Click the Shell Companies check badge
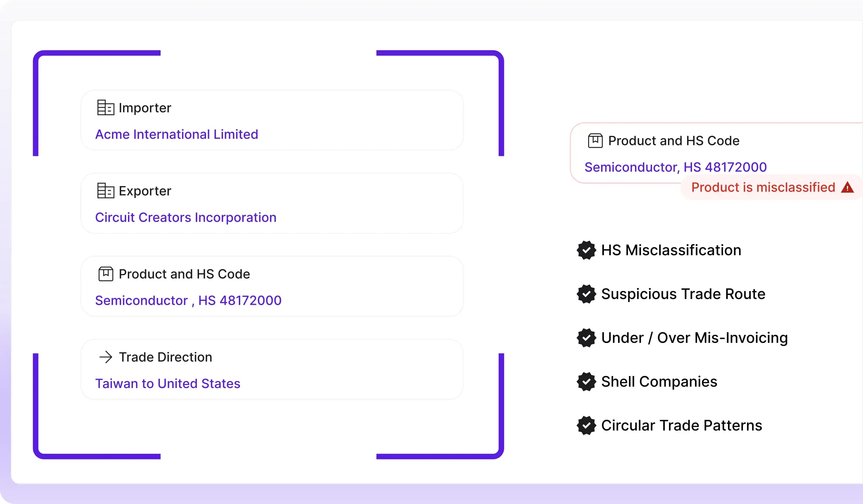The width and height of the screenshot is (863, 504). pyautogui.click(x=586, y=382)
